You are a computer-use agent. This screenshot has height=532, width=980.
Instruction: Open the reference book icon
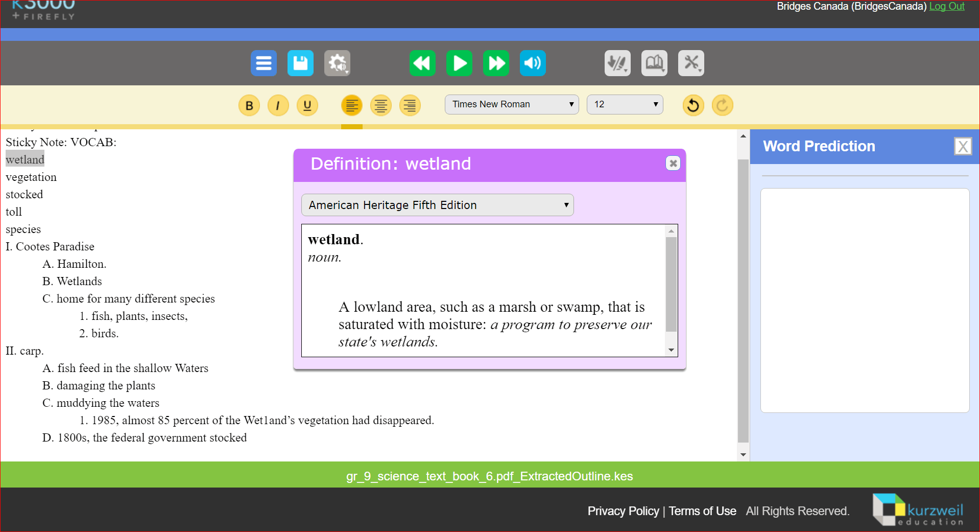[x=654, y=63]
